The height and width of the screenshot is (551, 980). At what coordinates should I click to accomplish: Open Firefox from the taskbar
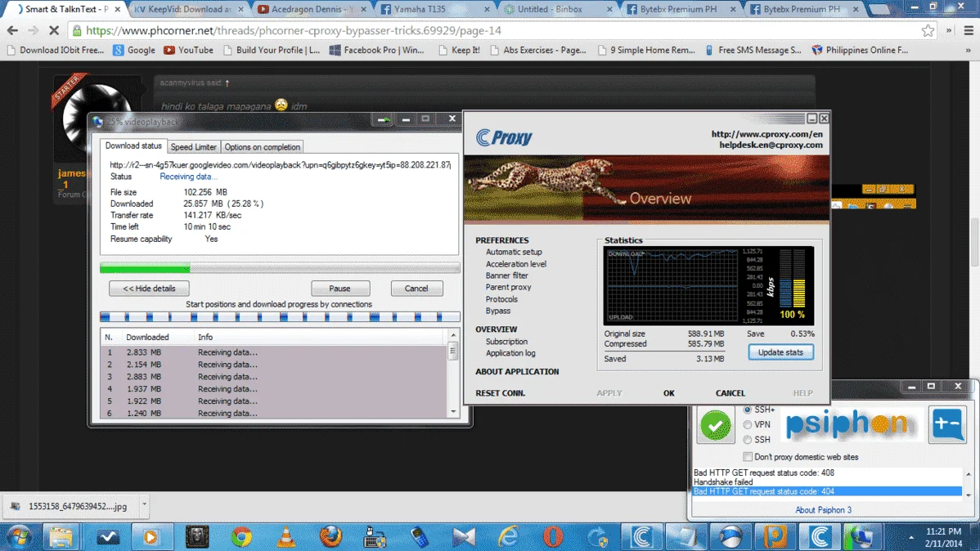coord(330,536)
